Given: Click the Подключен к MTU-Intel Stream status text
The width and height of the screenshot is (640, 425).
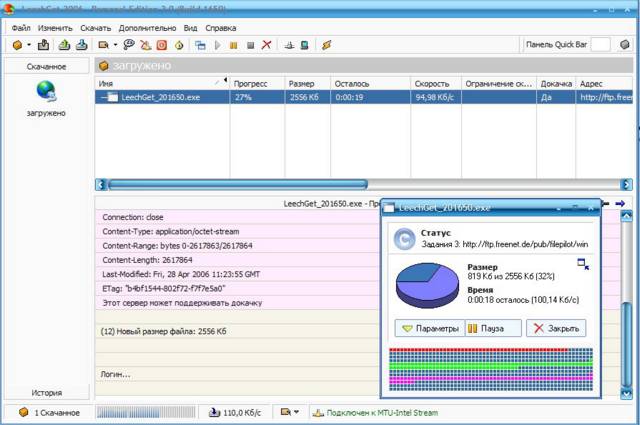Looking at the screenshot, I should [x=382, y=413].
